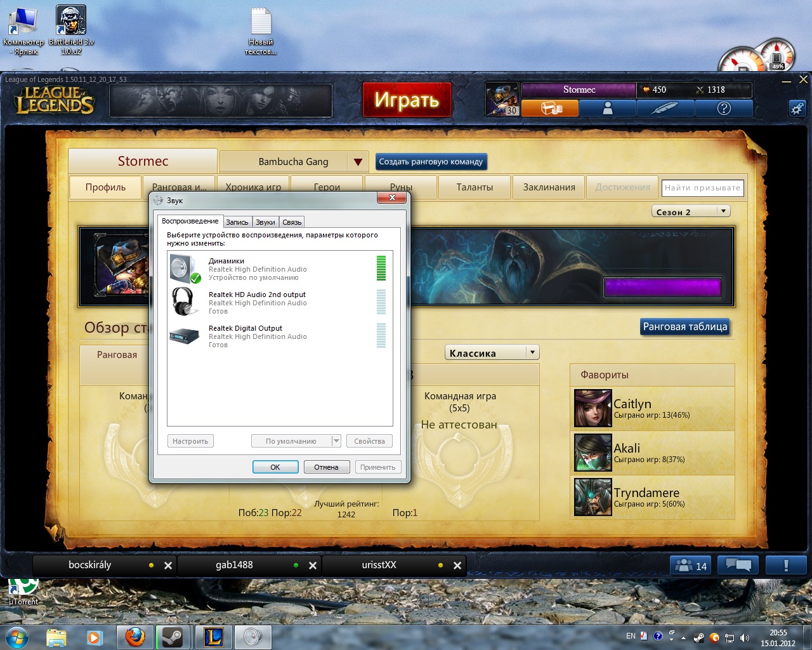Open the Battlefield 3 desktop shortcut
This screenshot has width=812, height=650.
(x=71, y=30)
